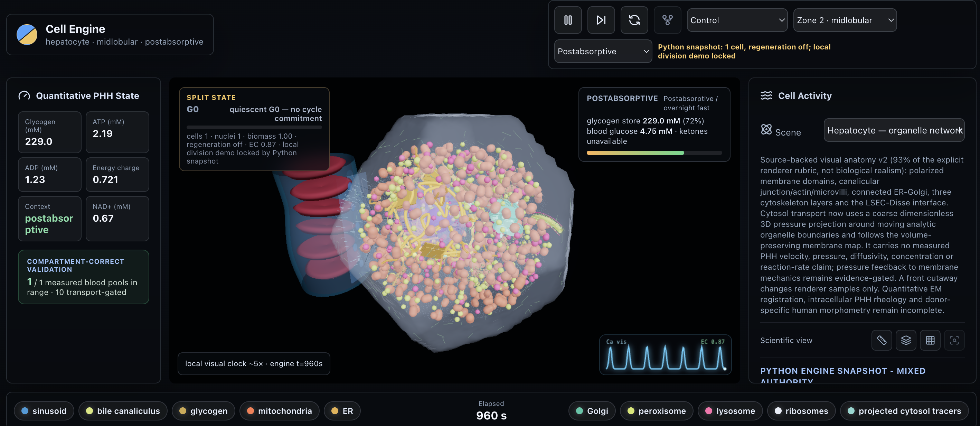The width and height of the screenshot is (980, 426).
Task: Click the SPLIT STATE heading
Action: click(211, 98)
